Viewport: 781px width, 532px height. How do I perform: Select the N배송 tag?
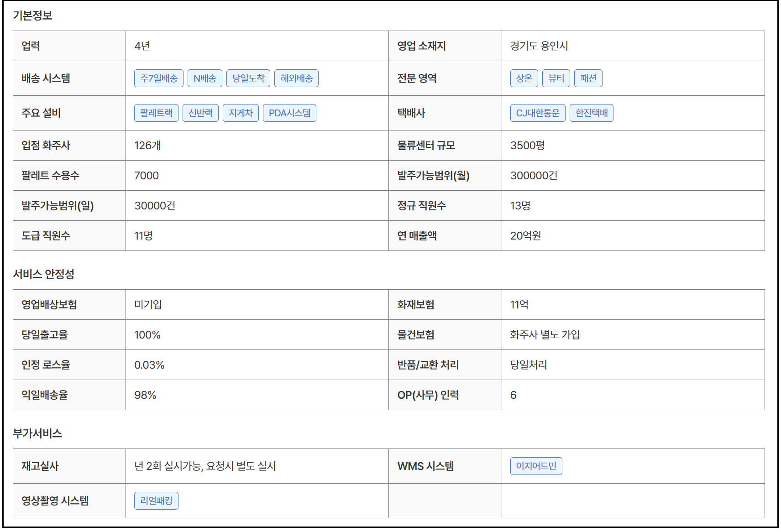tap(204, 78)
